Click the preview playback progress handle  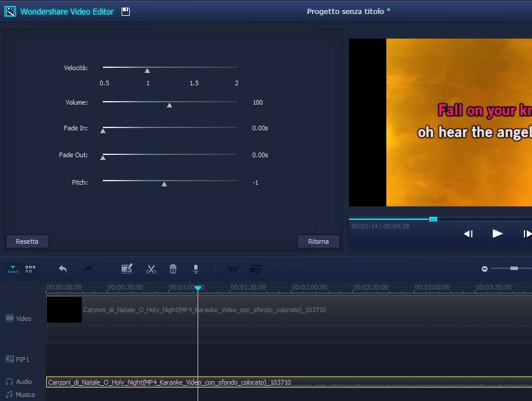coord(433,219)
